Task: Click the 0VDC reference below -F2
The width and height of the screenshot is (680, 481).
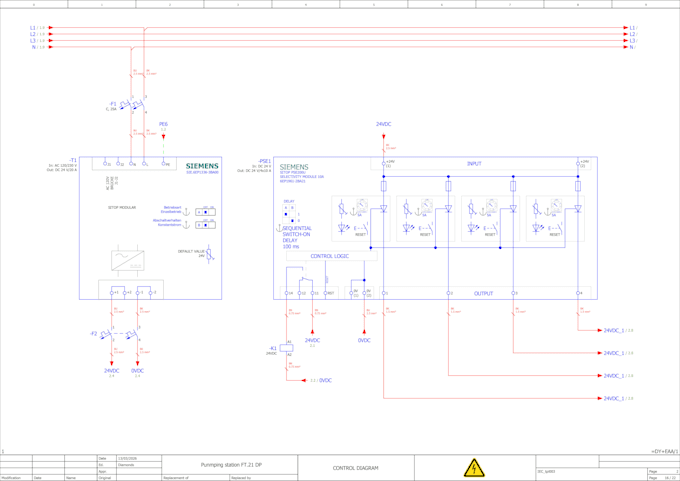Action: point(137,371)
